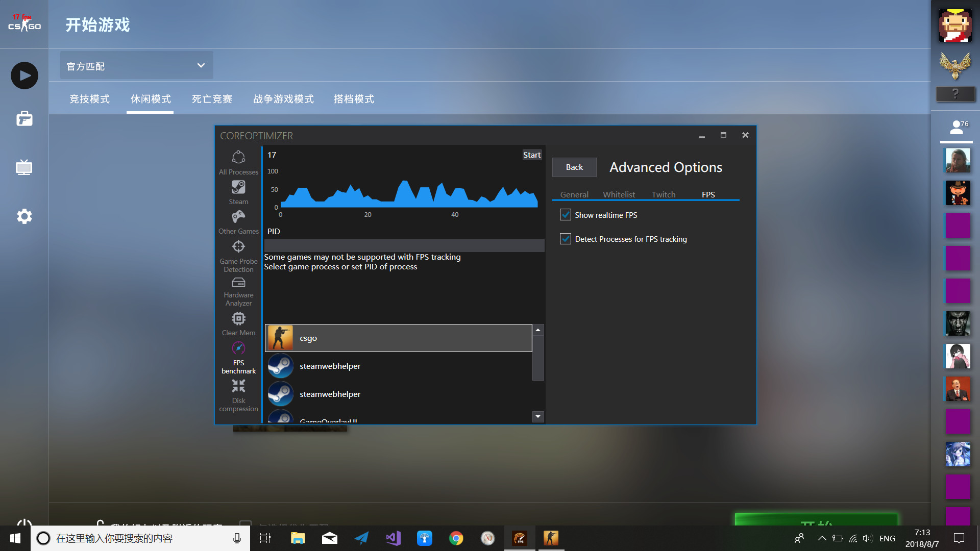980x551 pixels.
Task: Select first steamwebhelper process
Action: [398, 366]
